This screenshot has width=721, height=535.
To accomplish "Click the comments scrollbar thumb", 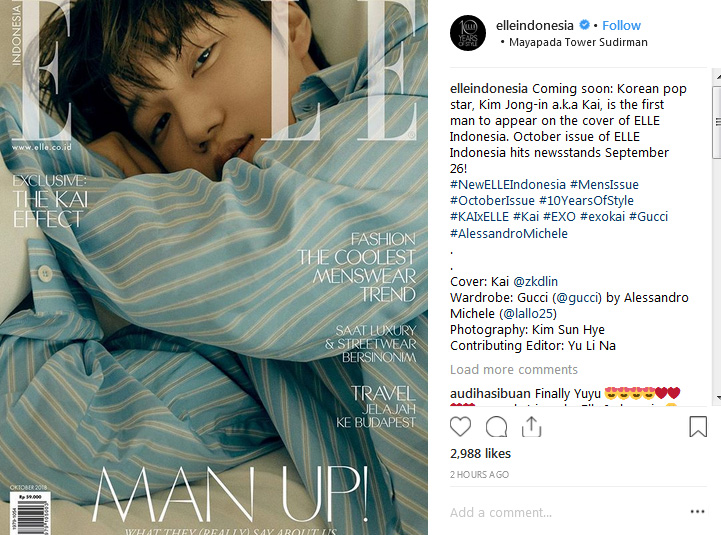I will [x=717, y=122].
